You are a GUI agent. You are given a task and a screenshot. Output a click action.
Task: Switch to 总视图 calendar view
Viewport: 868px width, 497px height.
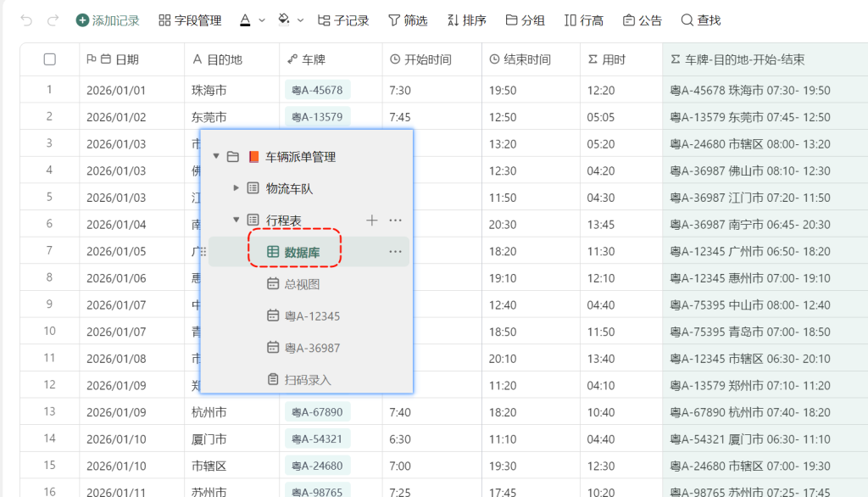tap(303, 284)
